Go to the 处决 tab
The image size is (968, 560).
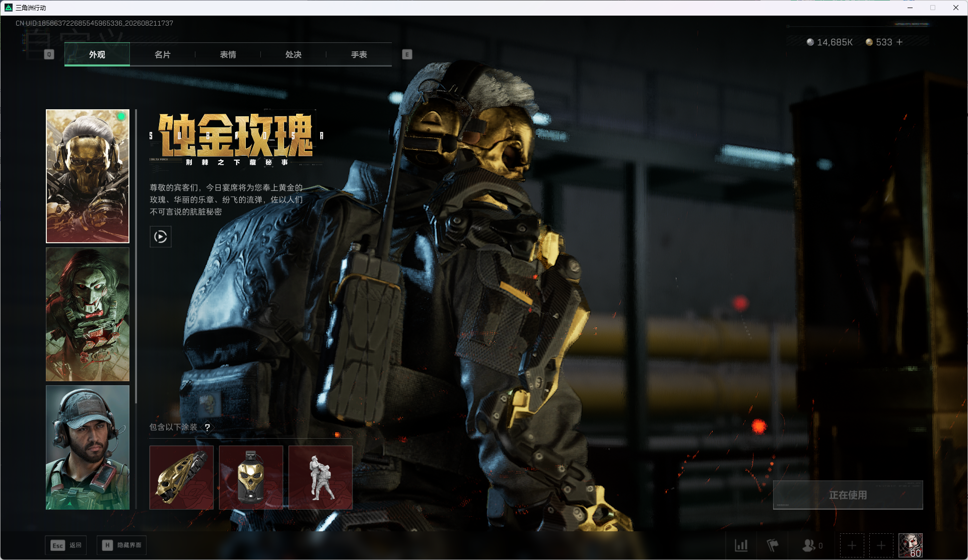point(294,54)
